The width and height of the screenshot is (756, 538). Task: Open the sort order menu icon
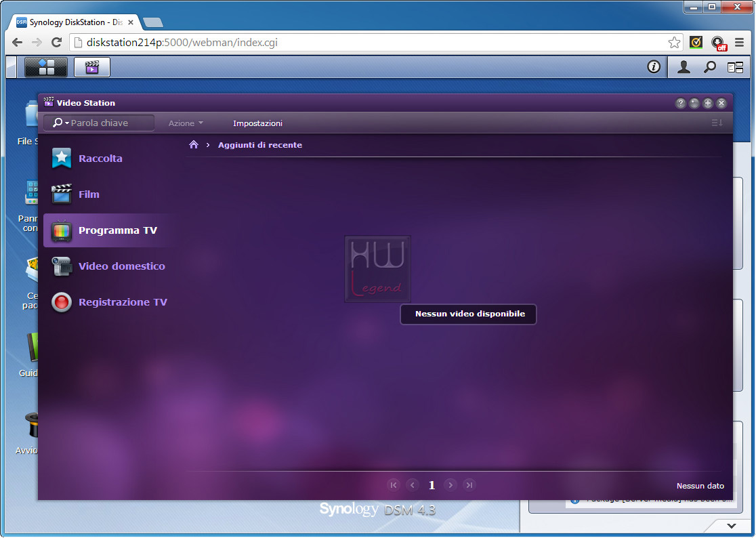click(717, 123)
